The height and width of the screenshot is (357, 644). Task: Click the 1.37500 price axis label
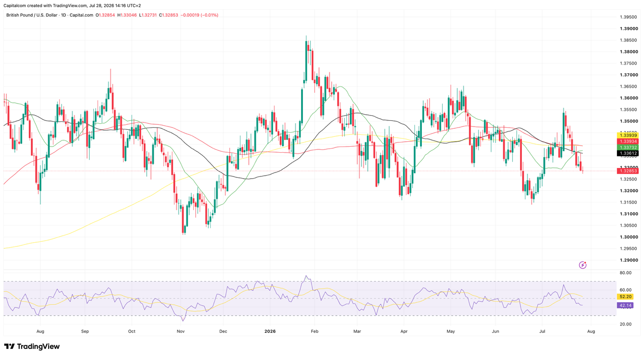[628, 63]
